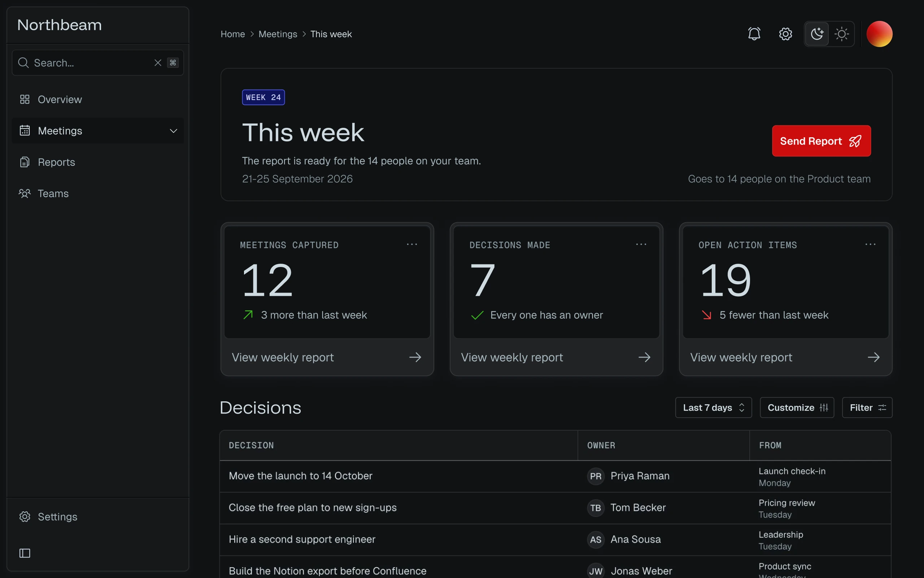Click the TB avatar for Tom Becker

(595, 508)
